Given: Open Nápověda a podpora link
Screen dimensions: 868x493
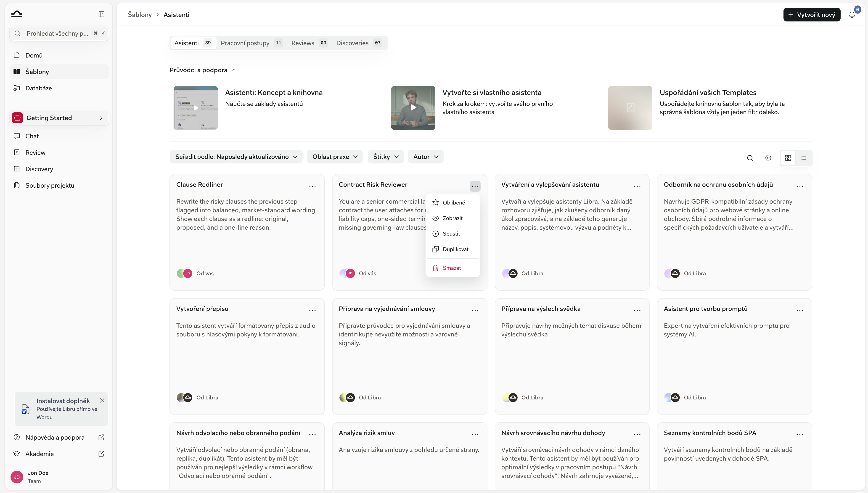Looking at the screenshot, I should pos(59,437).
